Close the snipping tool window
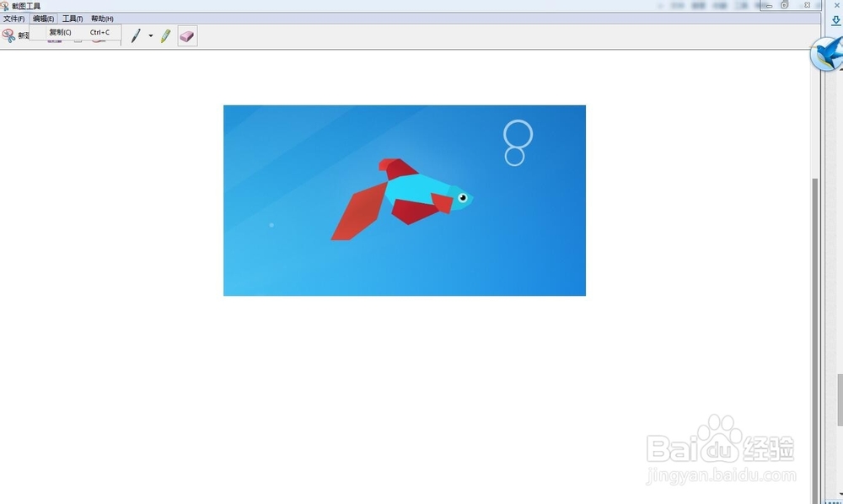 click(x=807, y=5)
